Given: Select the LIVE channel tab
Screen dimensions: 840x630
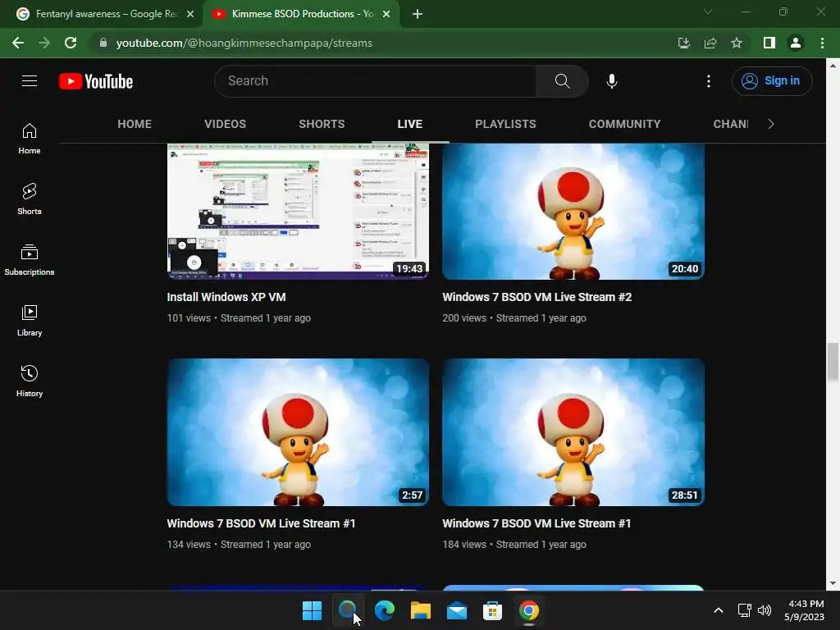Looking at the screenshot, I should pyautogui.click(x=410, y=124).
